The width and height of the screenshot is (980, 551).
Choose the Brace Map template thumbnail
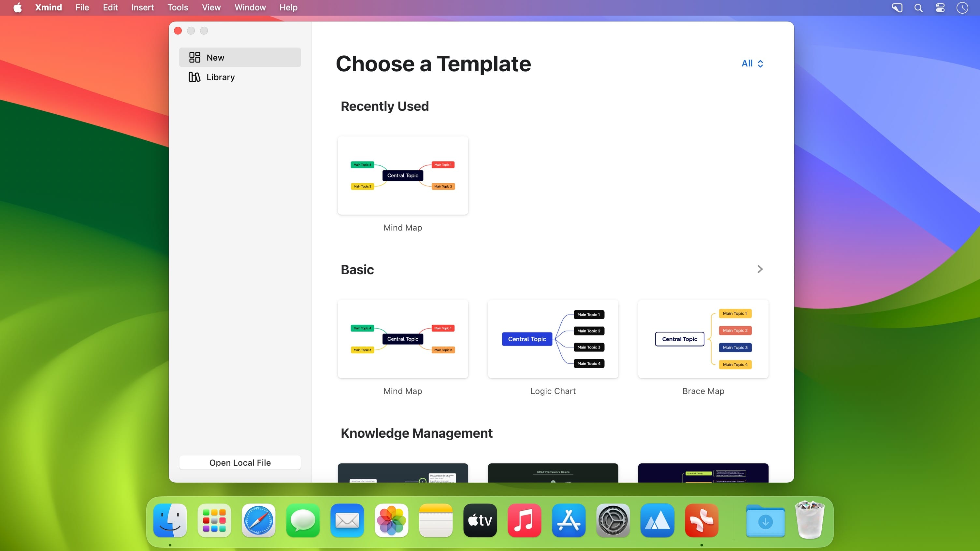coord(703,339)
